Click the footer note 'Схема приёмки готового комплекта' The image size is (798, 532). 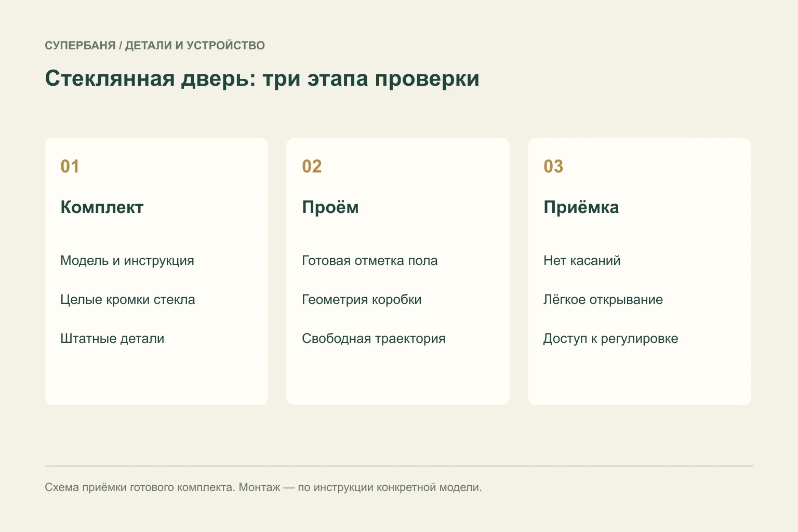pyautogui.click(x=140, y=487)
